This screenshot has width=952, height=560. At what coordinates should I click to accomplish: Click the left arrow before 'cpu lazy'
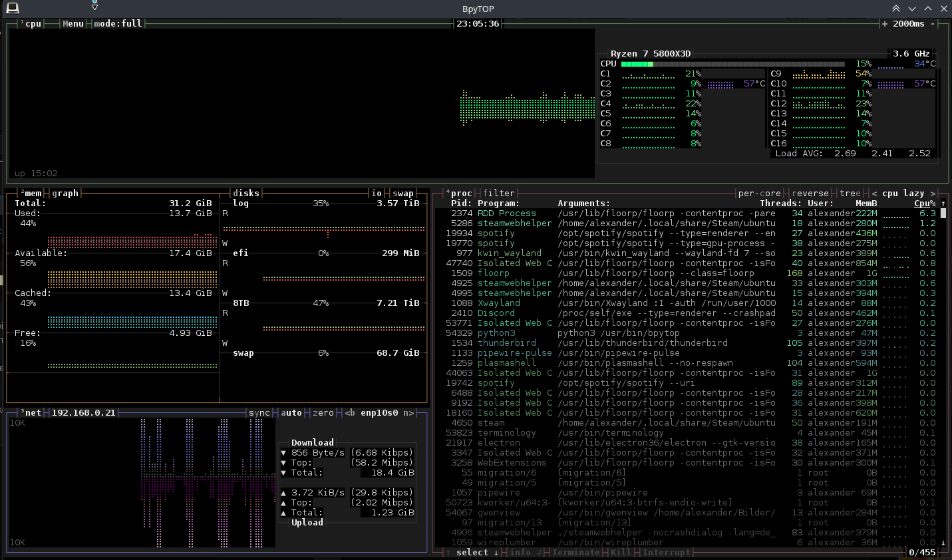tap(874, 194)
